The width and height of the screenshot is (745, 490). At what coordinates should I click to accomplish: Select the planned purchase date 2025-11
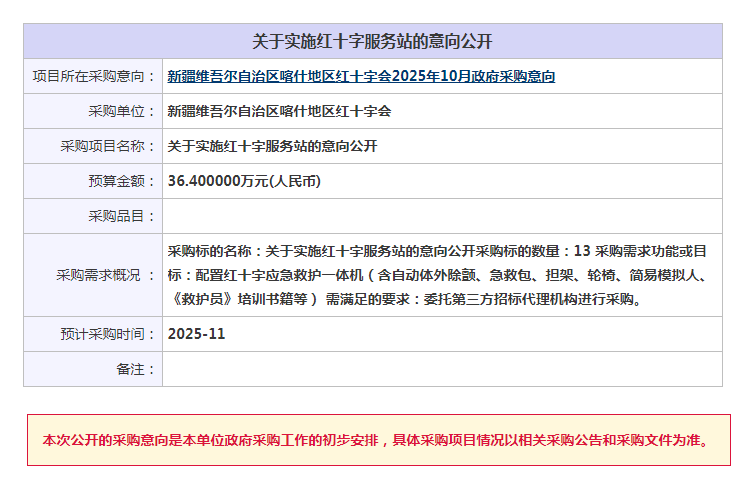[x=197, y=334]
